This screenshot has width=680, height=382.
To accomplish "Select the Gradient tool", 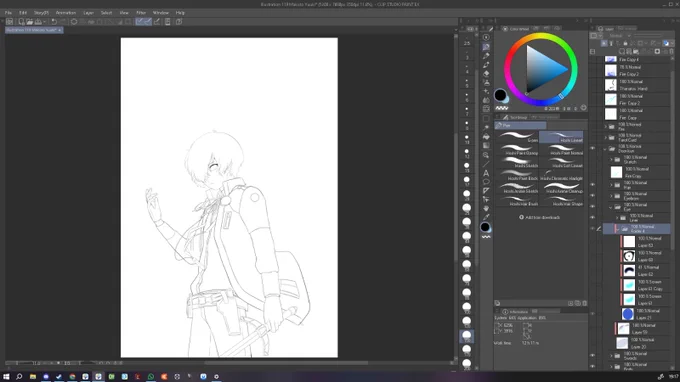I will (486, 146).
